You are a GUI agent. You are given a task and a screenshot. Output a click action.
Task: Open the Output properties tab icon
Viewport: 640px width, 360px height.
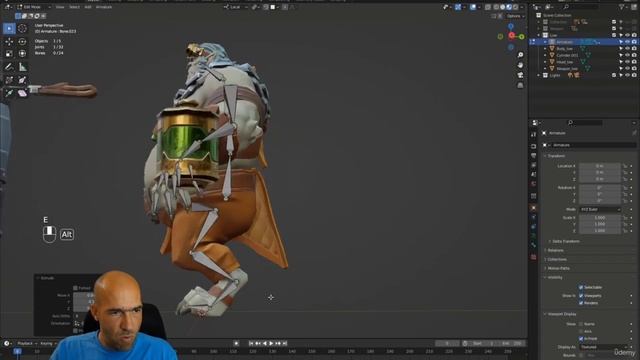(533, 156)
